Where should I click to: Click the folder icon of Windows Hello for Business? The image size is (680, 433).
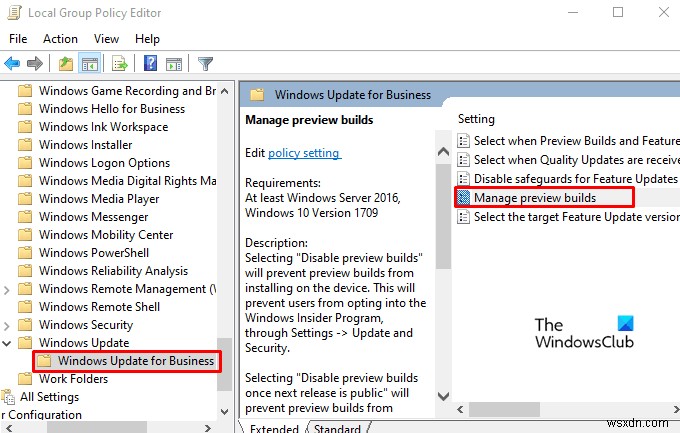[x=25, y=108]
